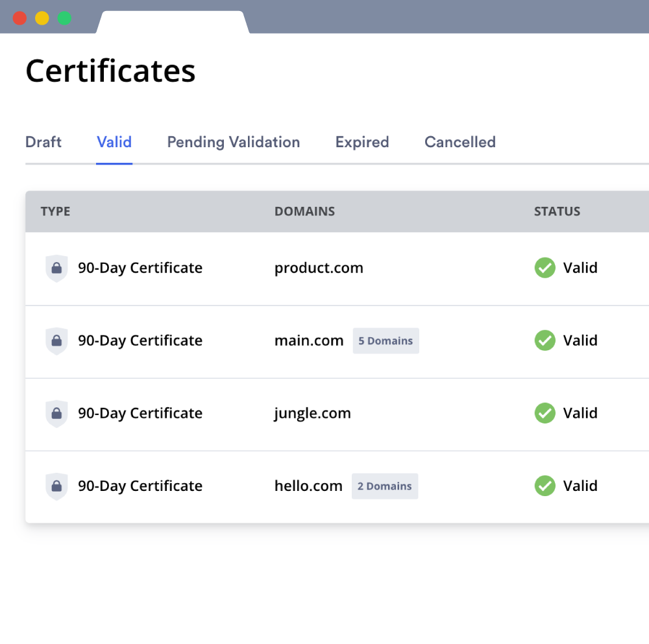Viewport: 649px width, 644px height.
Task: Expand the 5 Domains badge for main.com
Action: [386, 340]
